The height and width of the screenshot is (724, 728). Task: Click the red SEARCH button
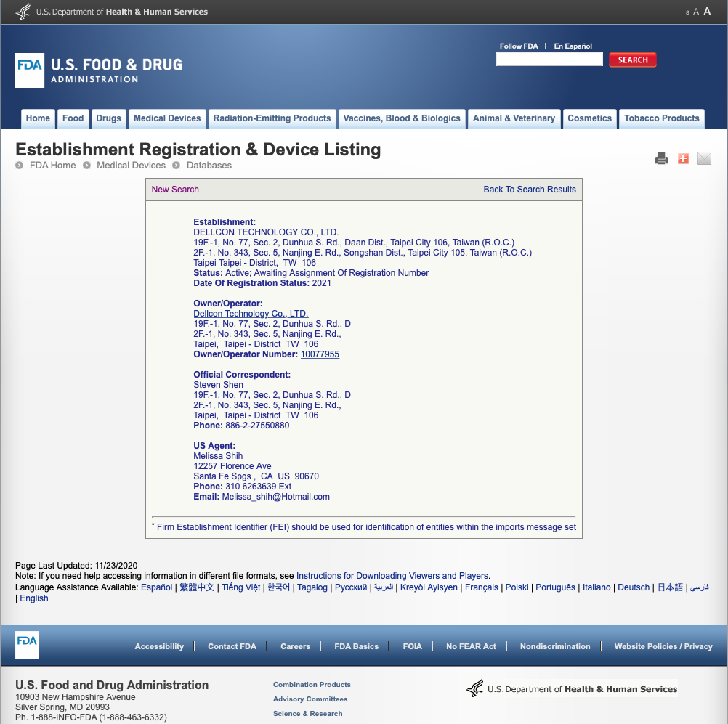632,60
